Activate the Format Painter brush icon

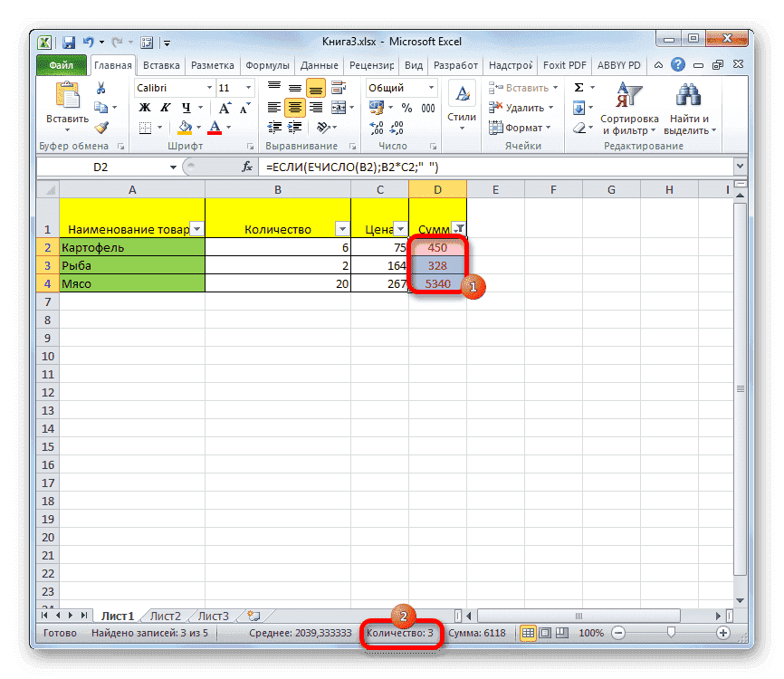coord(100,128)
